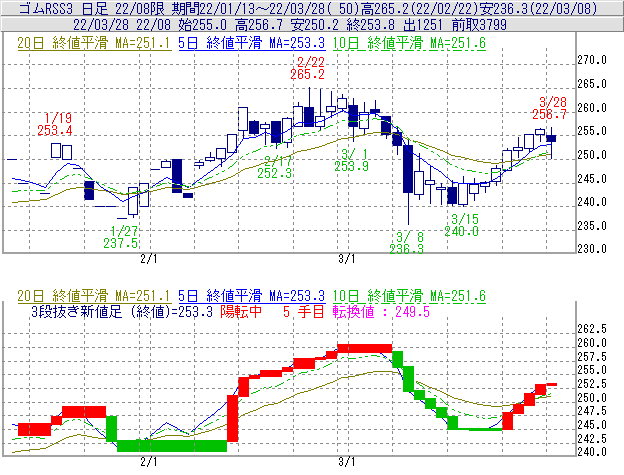Click the 2/17 low label 252.3

point(274,173)
